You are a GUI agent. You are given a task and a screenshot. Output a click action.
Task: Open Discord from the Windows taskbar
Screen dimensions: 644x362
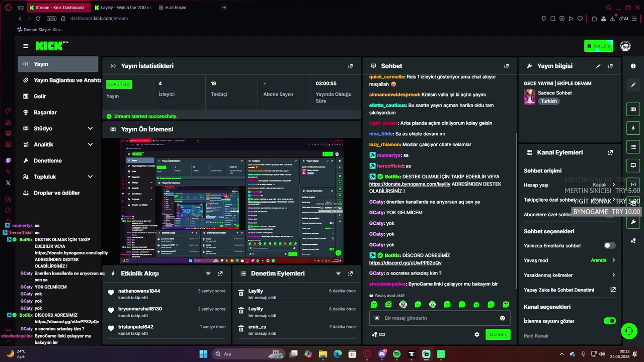382,354
